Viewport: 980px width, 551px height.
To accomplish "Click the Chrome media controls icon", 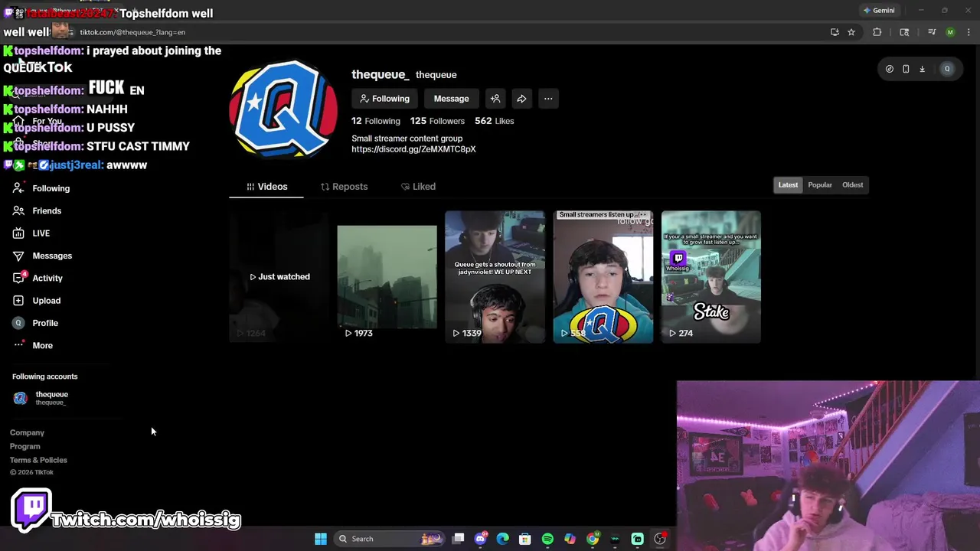I will (932, 32).
